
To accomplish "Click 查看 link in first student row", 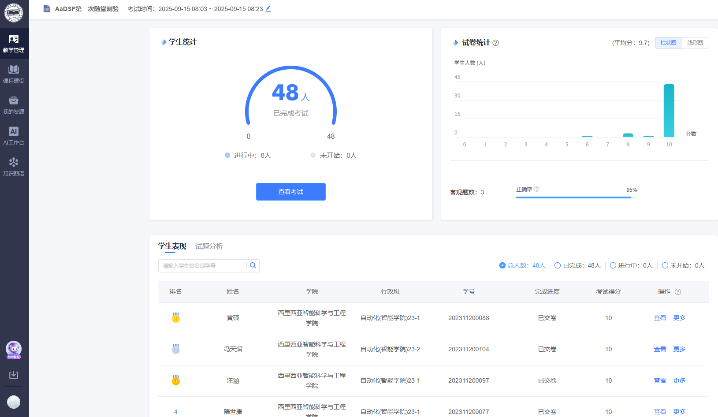I will pyautogui.click(x=658, y=317).
